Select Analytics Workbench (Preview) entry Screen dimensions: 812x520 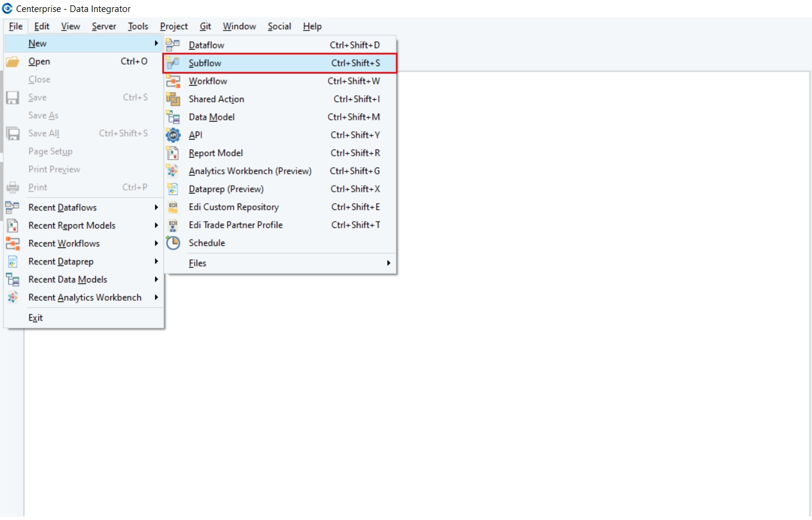(280, 171)
